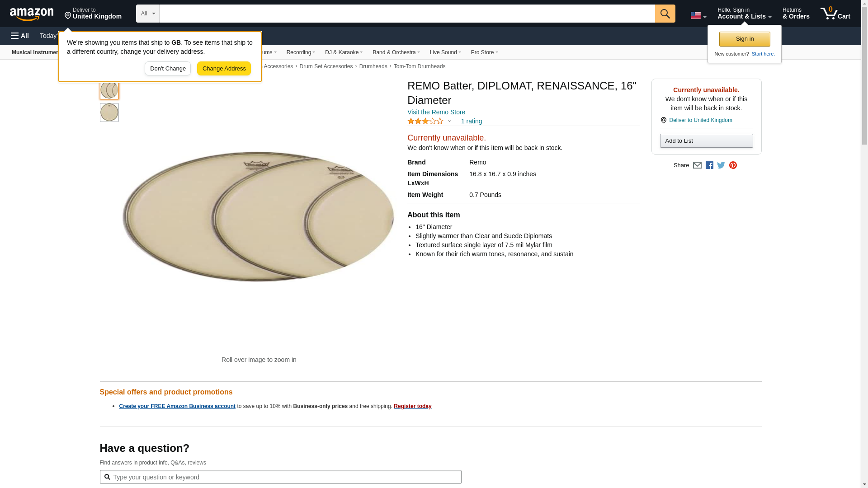
Task: Expand the language flag selector
Action: pyautogui.click(x=698, y=15)
